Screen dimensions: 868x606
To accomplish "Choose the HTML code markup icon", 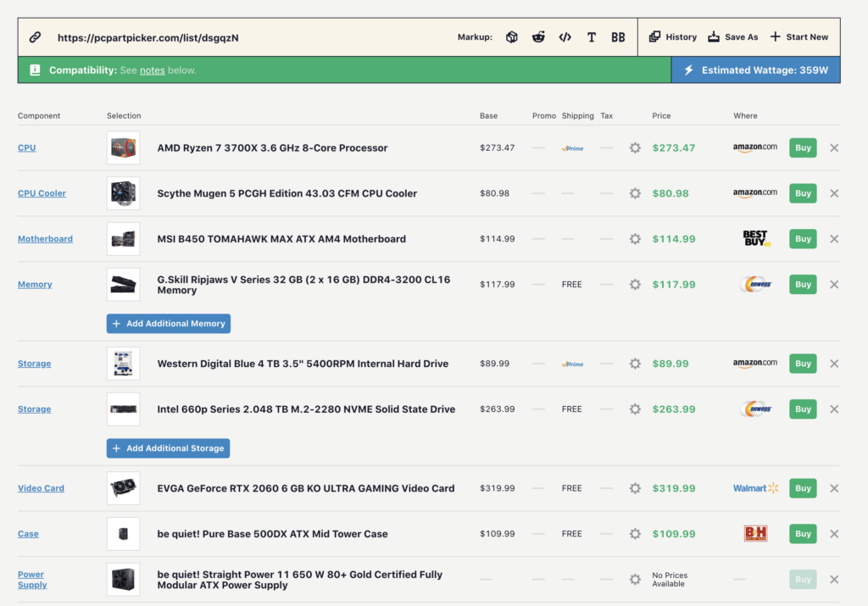I will coord(565,37).
